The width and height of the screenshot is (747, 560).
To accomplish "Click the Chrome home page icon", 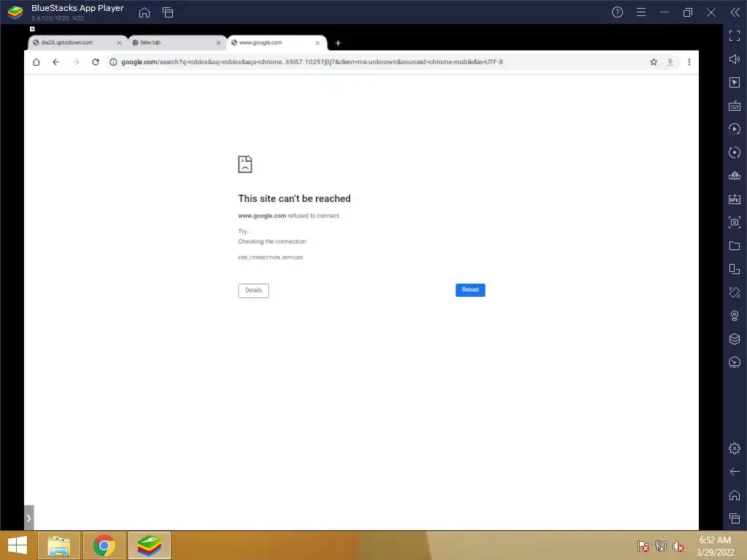I will (36, 62).
